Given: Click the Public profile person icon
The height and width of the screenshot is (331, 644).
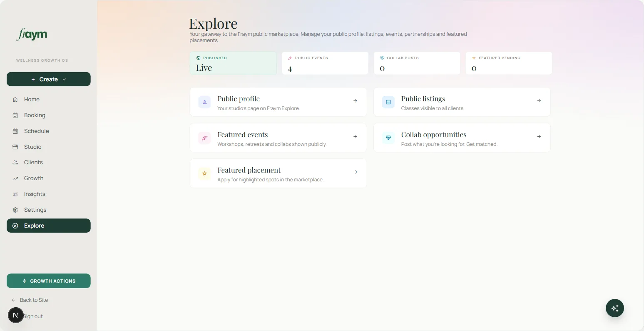Looking at the screenshot, I should pyautogui.click(x=204, y=102).
